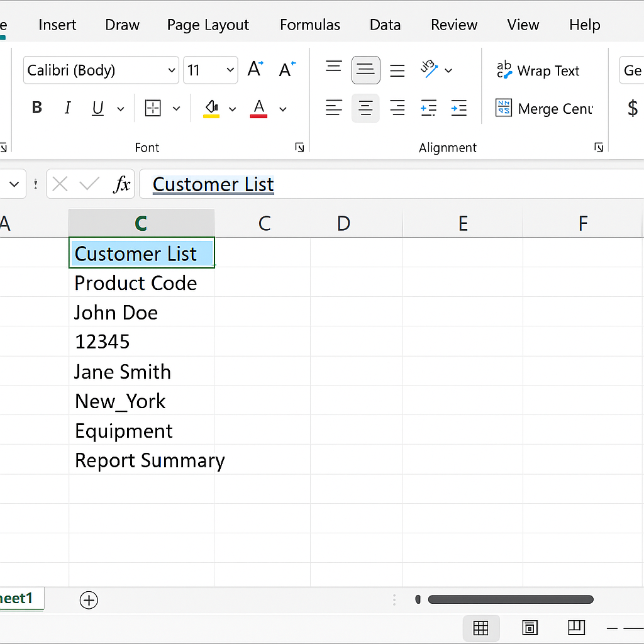
Task: Open the Insert tab
Action: pos(57,25)
